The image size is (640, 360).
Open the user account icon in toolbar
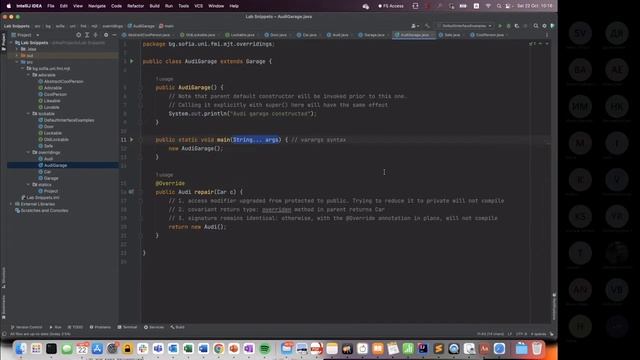(415, 26)
